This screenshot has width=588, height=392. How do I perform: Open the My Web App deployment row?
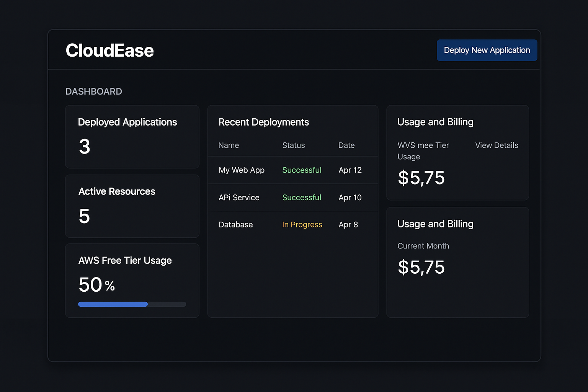tap(242, 170)
